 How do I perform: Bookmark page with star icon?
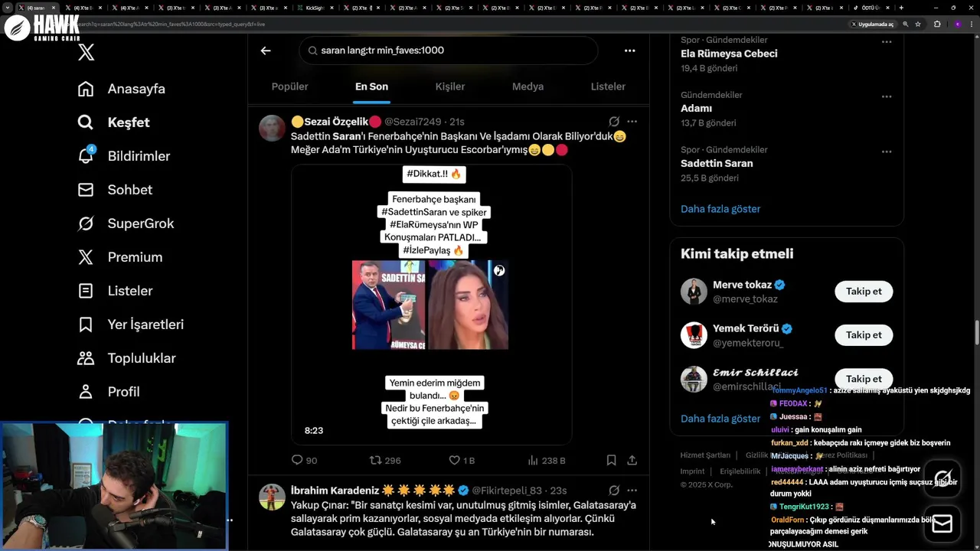pyautogui.click(x=918, y=24)
